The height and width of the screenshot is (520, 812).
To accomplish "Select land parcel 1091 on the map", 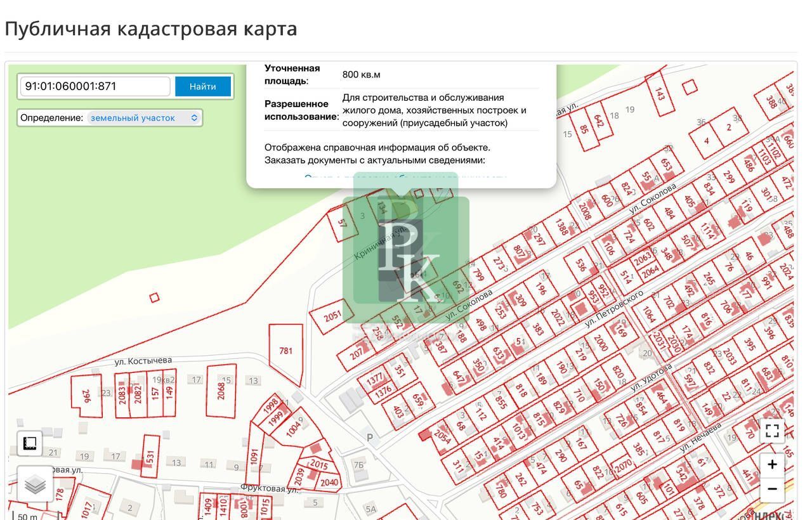I will pos(254,457).
